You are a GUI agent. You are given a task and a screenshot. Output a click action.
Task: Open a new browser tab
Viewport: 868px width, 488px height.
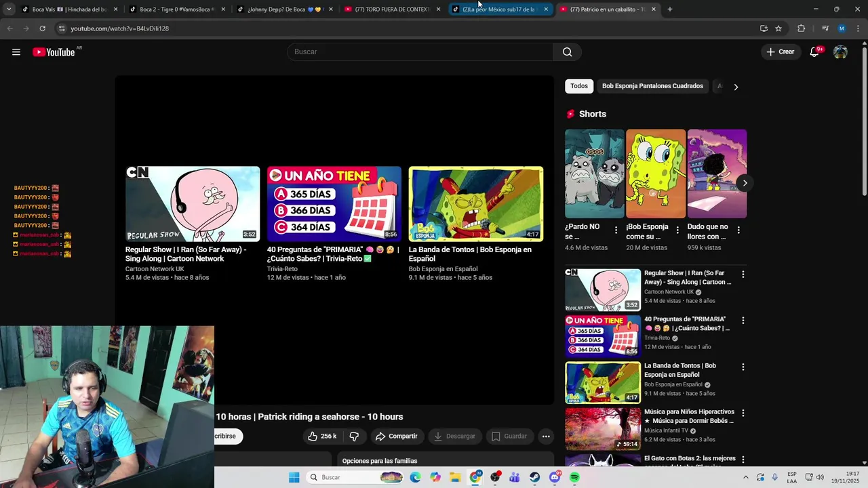pos(670,9)
